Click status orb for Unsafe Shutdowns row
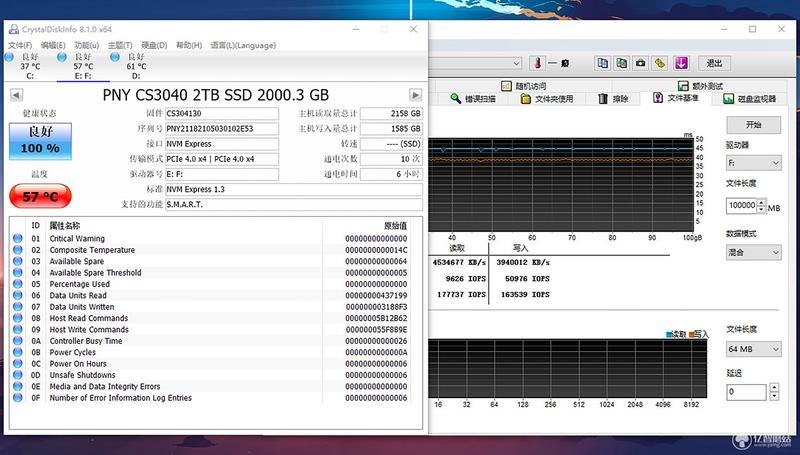Screen dimensions: 800x455 click(18, 375)
